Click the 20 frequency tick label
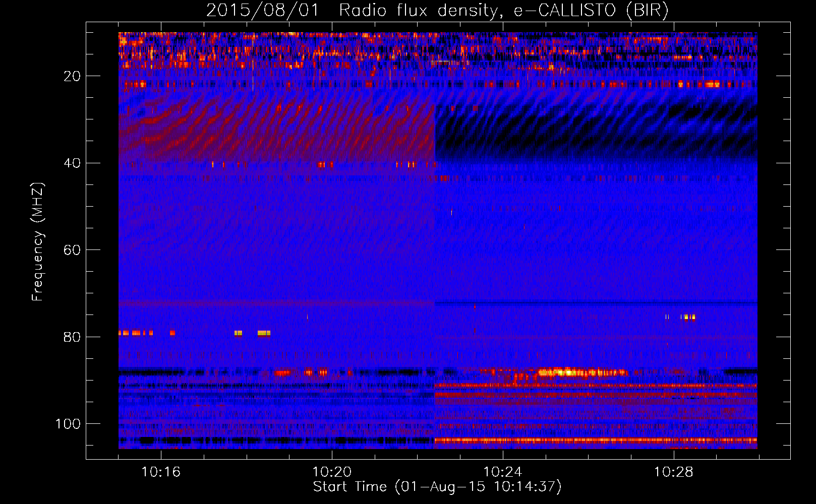 coord(73,76)
